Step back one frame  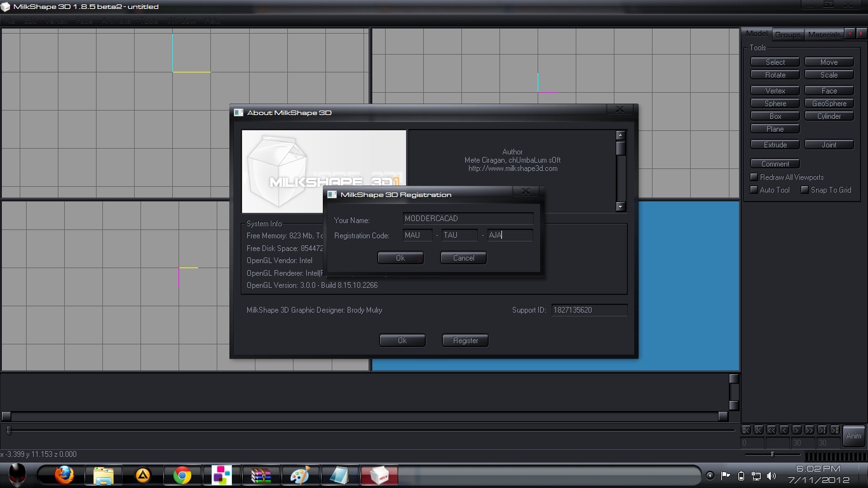(785, 430)
